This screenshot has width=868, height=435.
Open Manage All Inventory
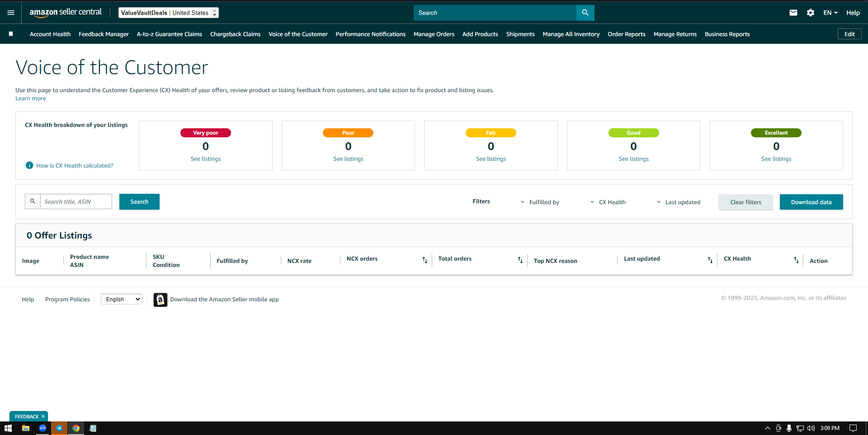pyautogui.click(x=571, y=34)
